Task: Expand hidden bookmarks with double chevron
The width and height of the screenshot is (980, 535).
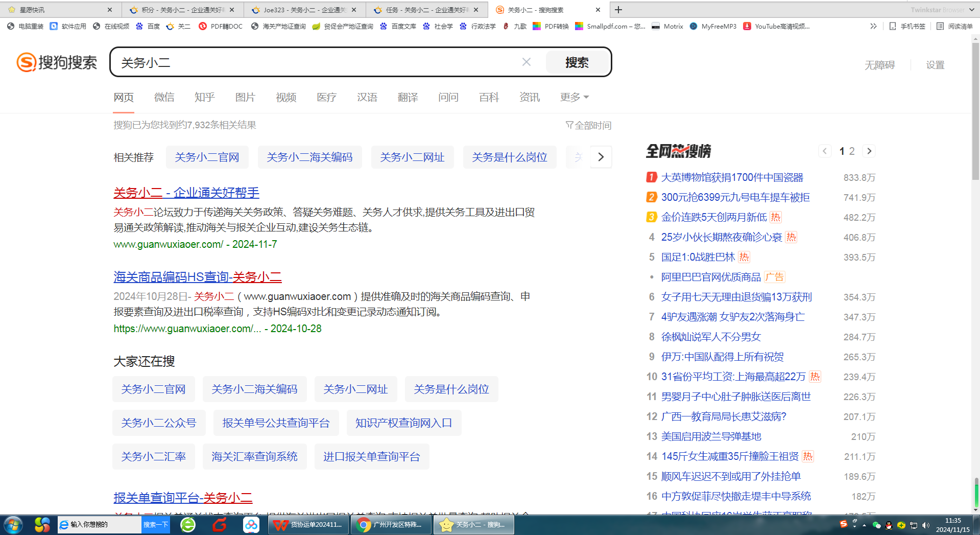Action: click(873, 26)
